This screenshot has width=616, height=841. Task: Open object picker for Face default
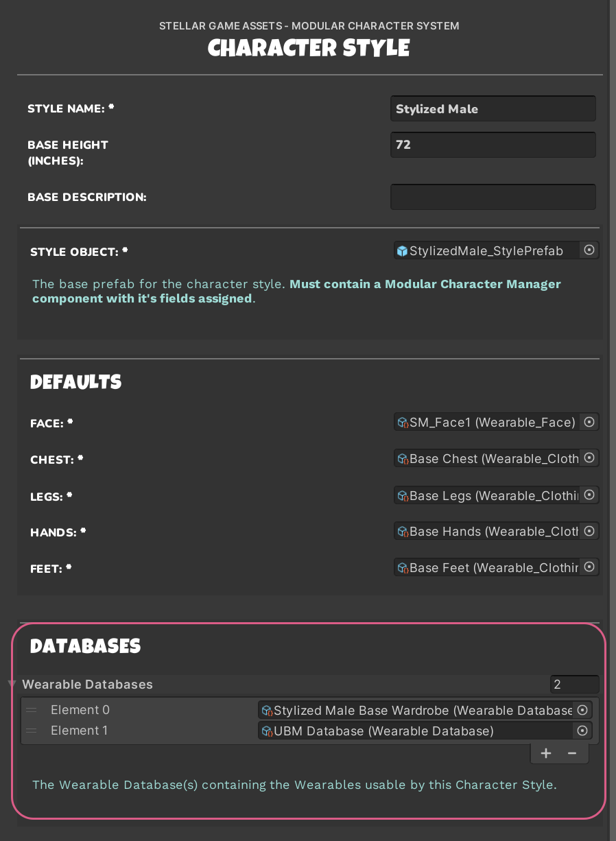(589, 423)
